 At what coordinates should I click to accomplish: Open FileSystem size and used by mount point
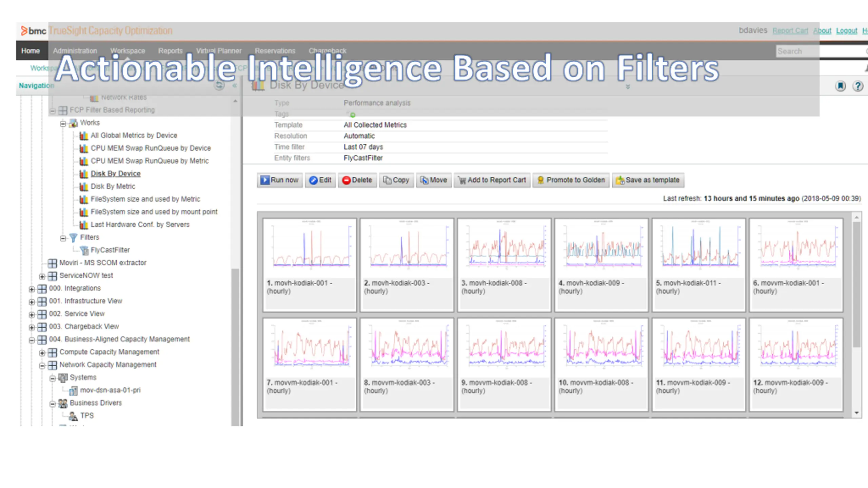point(154,212)
